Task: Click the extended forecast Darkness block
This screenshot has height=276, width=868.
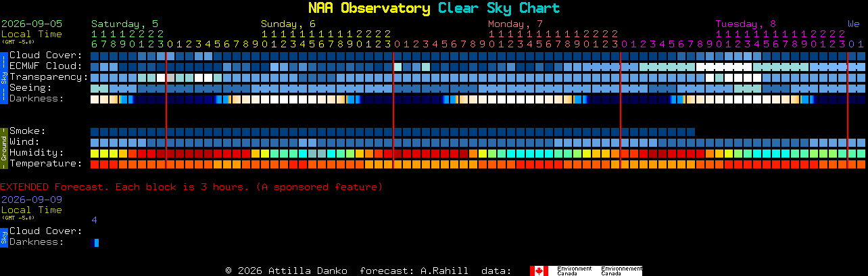Action: [x=95, y=243]
